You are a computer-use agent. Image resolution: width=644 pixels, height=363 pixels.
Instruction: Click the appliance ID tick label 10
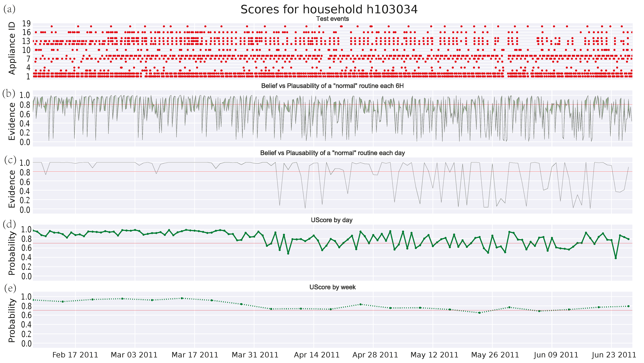tap(26, 50)
